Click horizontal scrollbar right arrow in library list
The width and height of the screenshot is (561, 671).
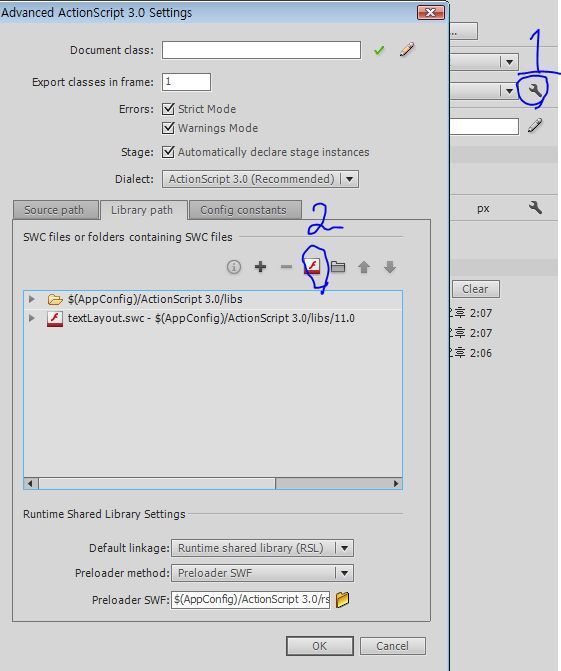coord(396,484)
